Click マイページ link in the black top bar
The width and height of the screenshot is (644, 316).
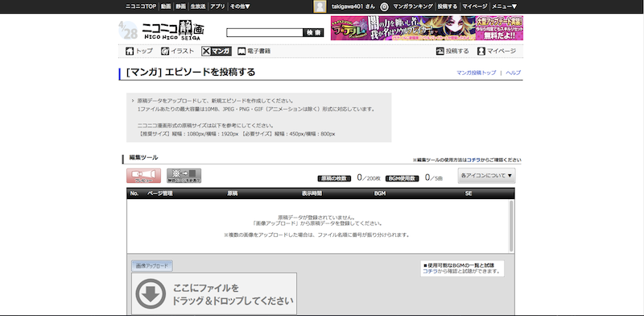coord(475,6)
